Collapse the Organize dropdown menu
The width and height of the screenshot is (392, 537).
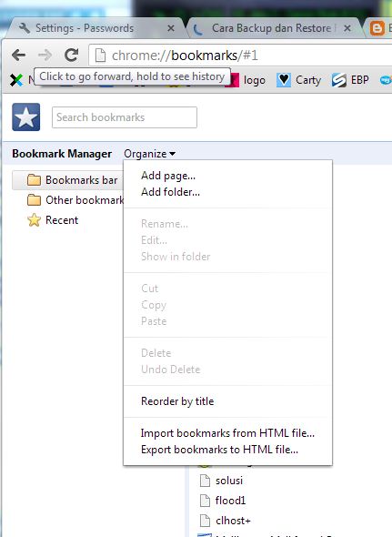tap(149, 154)
